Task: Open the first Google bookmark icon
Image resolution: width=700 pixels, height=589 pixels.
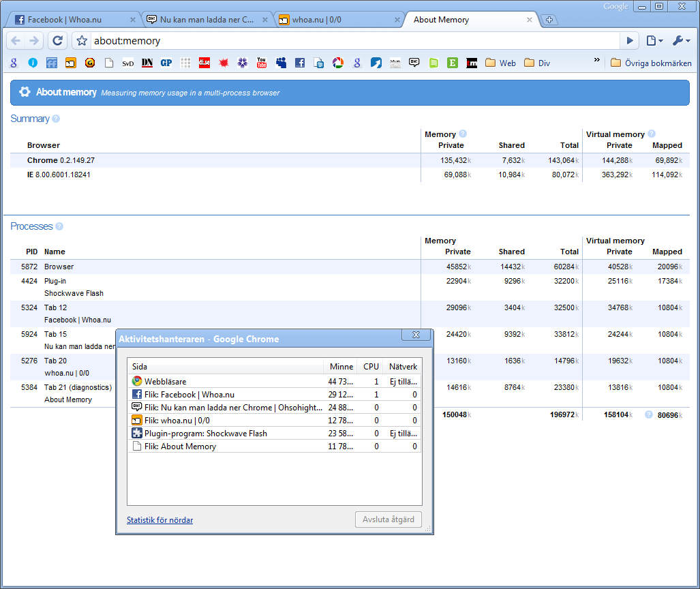Action: tap(14, 63)
